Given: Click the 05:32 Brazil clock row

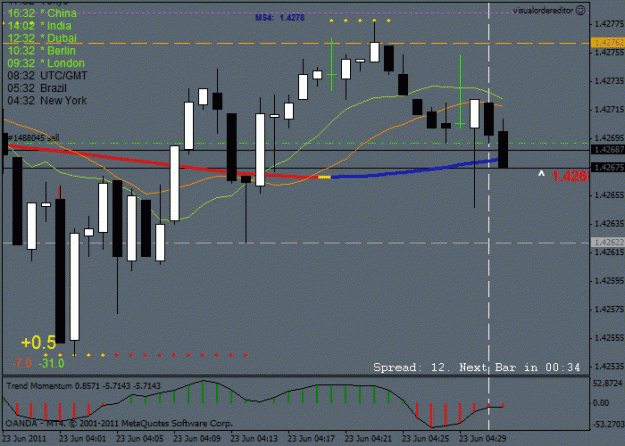Looking at the screenshot, I should [x=37, y=88].
